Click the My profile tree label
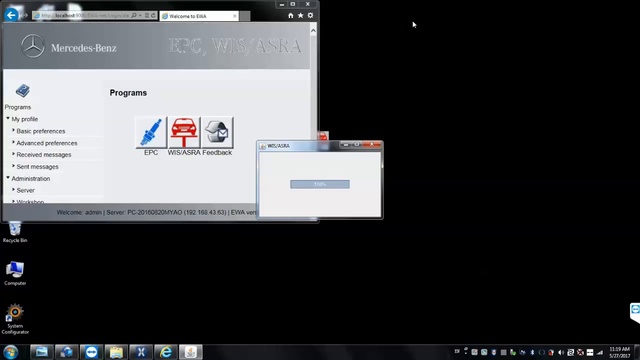Screen dimensions: 640x360 24,119
